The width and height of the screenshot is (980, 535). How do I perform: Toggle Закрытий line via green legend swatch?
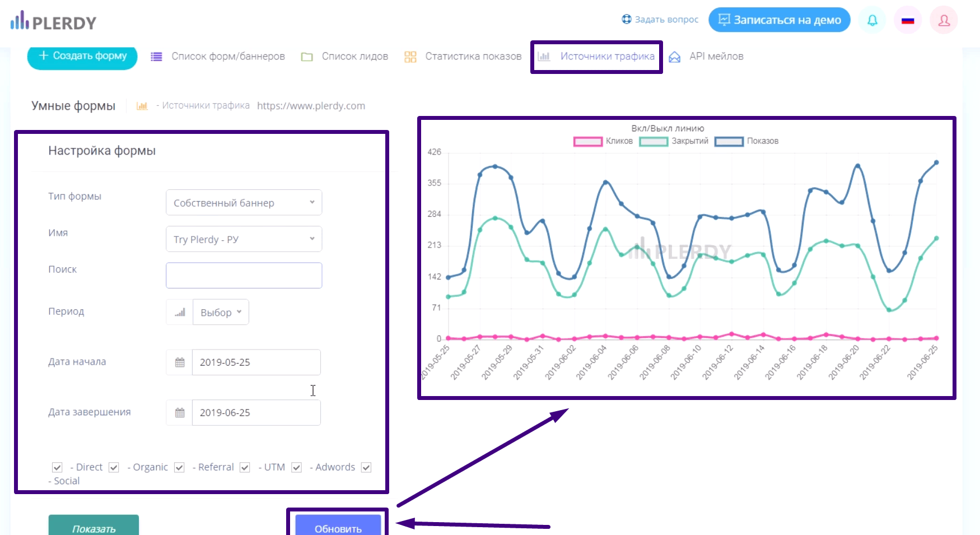[654, 141]
